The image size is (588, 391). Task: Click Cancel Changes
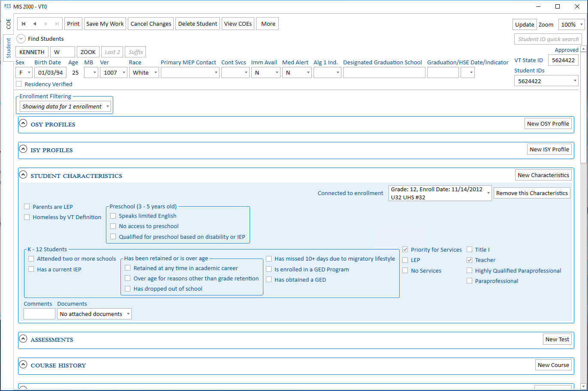[x=151, y=24]
